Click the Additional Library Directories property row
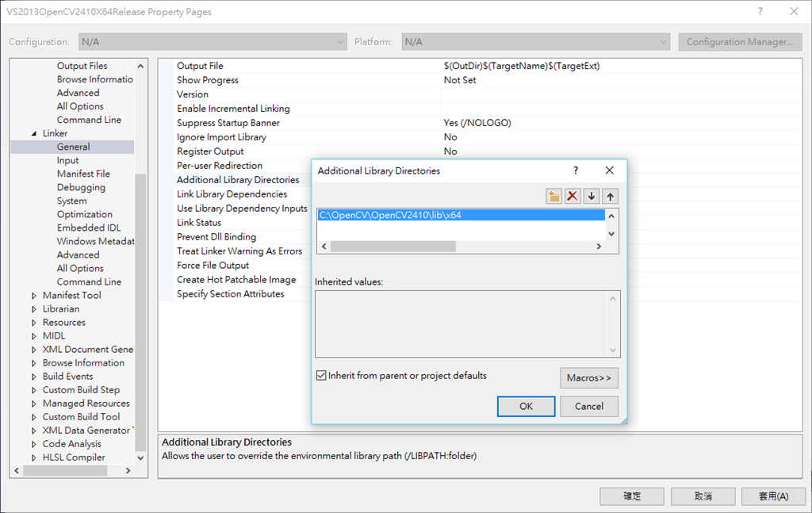Image resolution: width=812 pixels, height=513 pixels. [238, 180]
